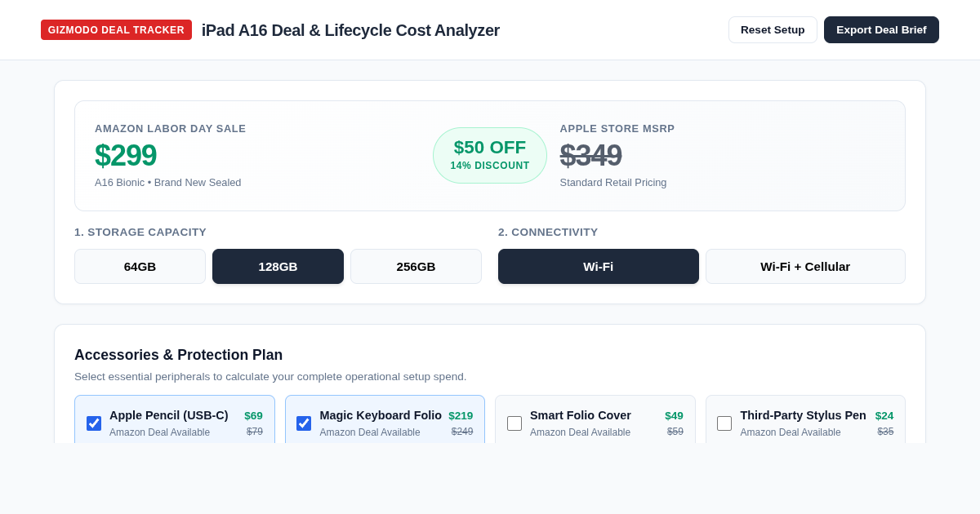Uncheck Magic Keyboard Folio accessory
980x514 pixels.
(304, 423)
